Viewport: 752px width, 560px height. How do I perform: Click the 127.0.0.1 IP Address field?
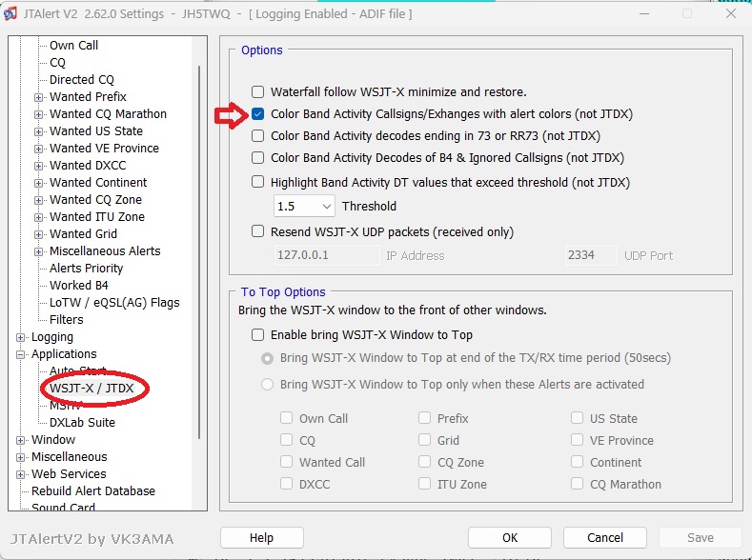coord(327,255)
